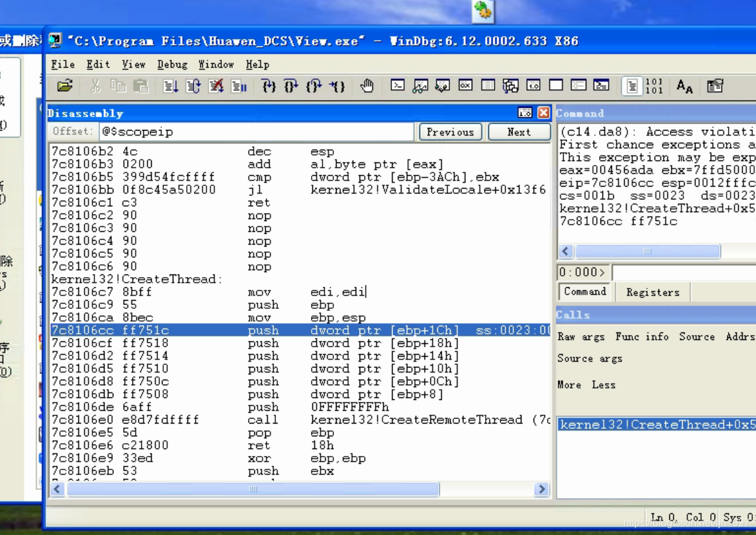Click Source button in Calls pane

[x=697, y=336]
